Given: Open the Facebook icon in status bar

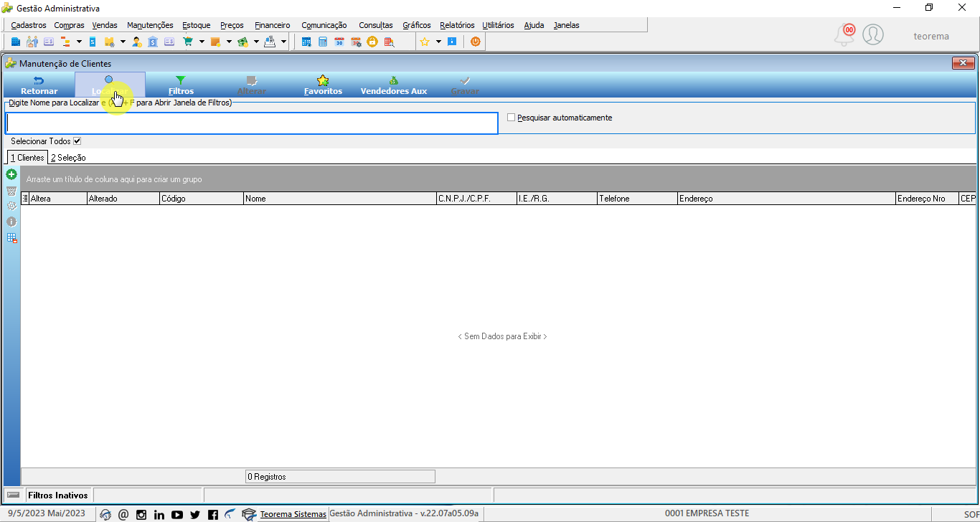Looking at the screenshot, I should point(213,514).
